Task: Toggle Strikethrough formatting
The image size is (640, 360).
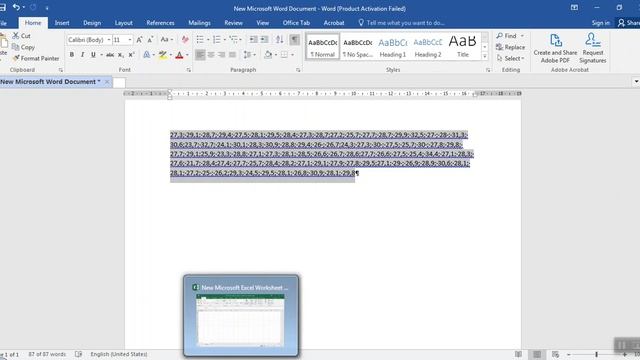Action: (110, 55)
